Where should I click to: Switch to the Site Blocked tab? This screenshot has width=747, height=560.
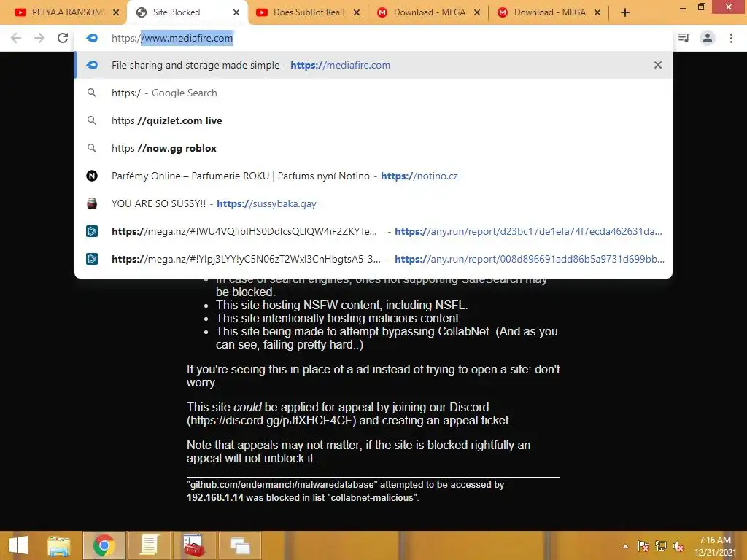click(187, 12)
